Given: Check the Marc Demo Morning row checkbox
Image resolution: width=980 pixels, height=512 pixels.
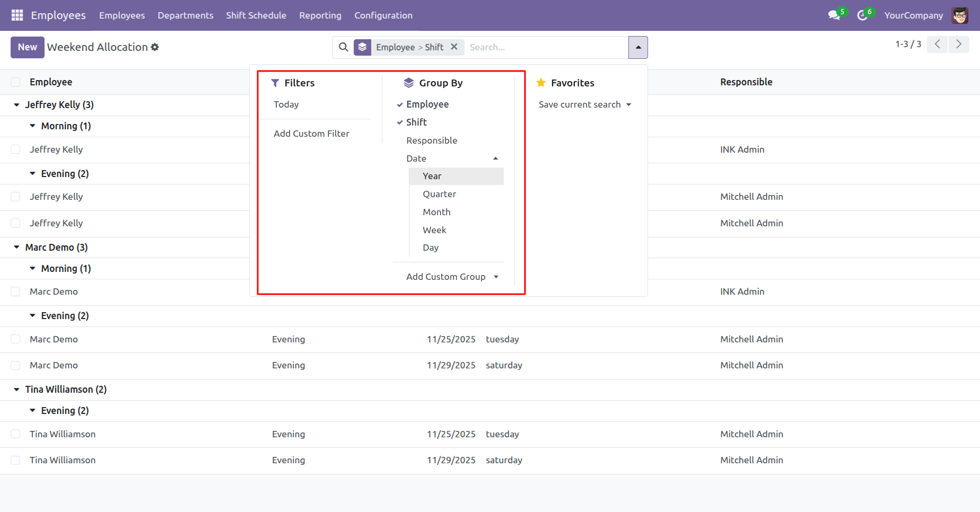Looking at the screenshot, I should point(15,292).
